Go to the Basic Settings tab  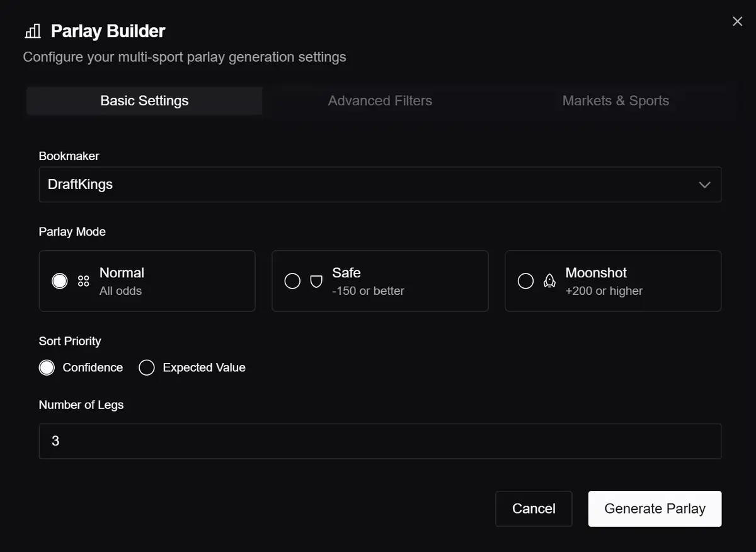[x=144, y=101]
